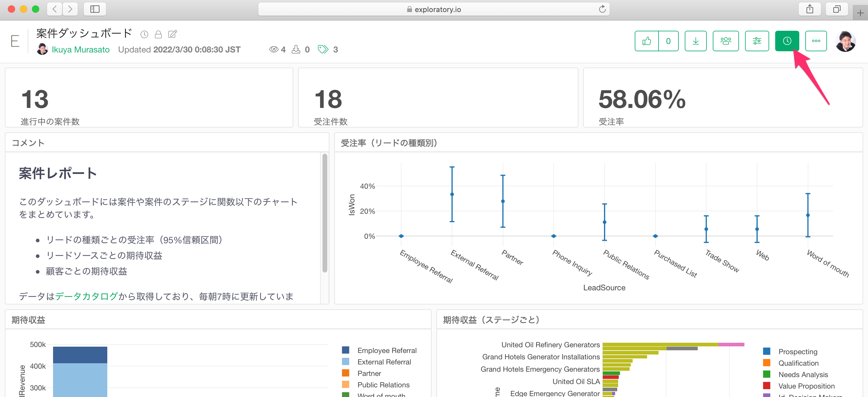Click the 期待収益（ステージごと）chart title
Image resolution: width=868 pixels, height=397 pixels.
(x=491, y=320)
